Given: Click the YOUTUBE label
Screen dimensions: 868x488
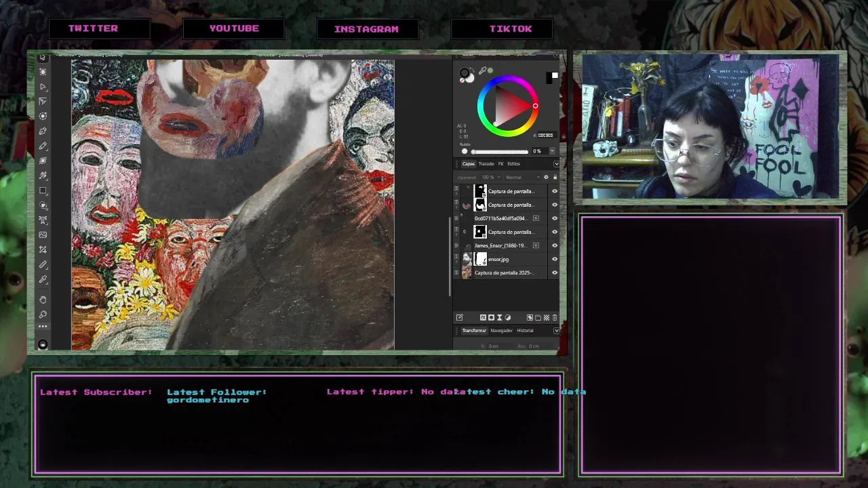Looking at the screenshot, I should 234,28.
